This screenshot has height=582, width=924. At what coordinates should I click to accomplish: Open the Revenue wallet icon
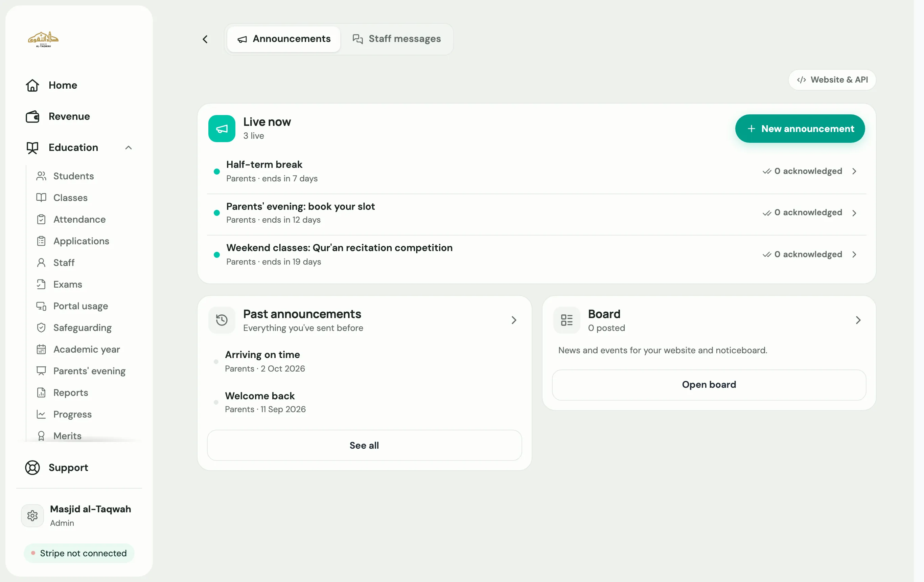pos(32,116)
